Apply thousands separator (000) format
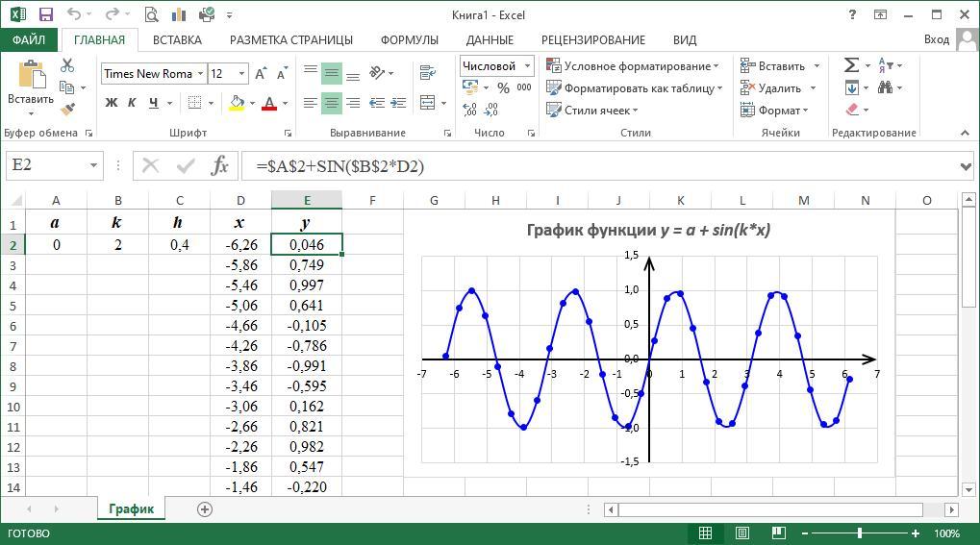The image size is (980, 545). click(x=524, y=88)
